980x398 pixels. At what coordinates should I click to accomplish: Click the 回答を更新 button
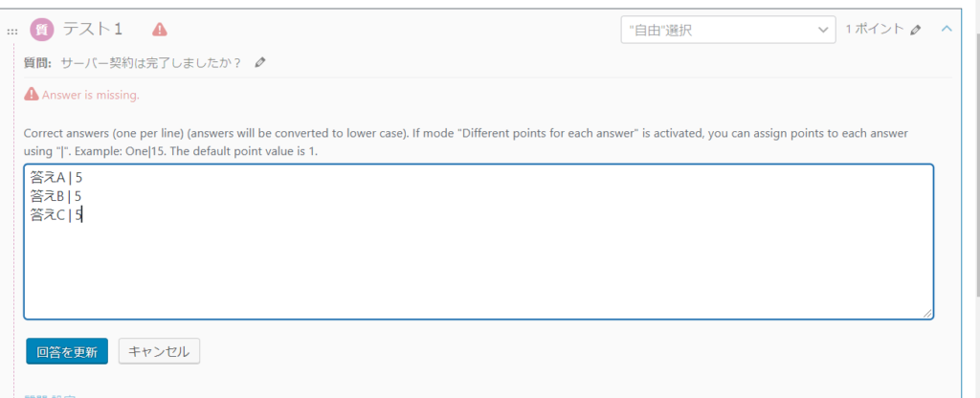coord(67,351)
